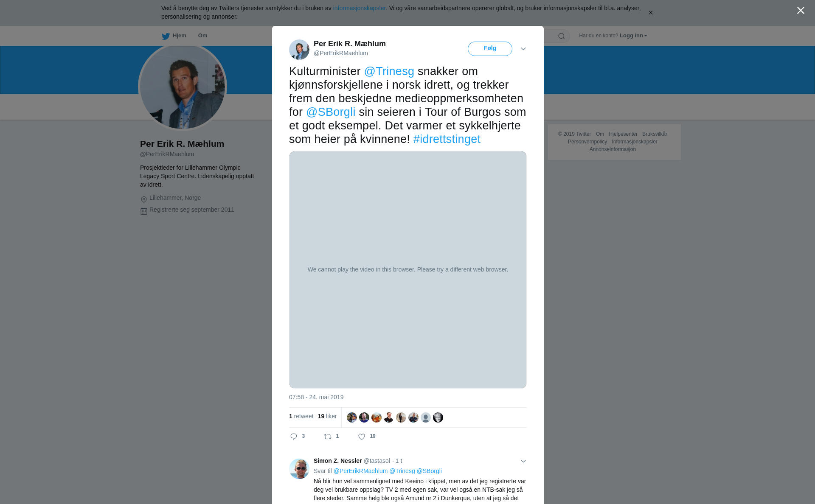Image resolution: width=815 pixels, height=504 pixels.
Task: Open the Om menu item
Action: pyautogui.click(x=202, y=36)
